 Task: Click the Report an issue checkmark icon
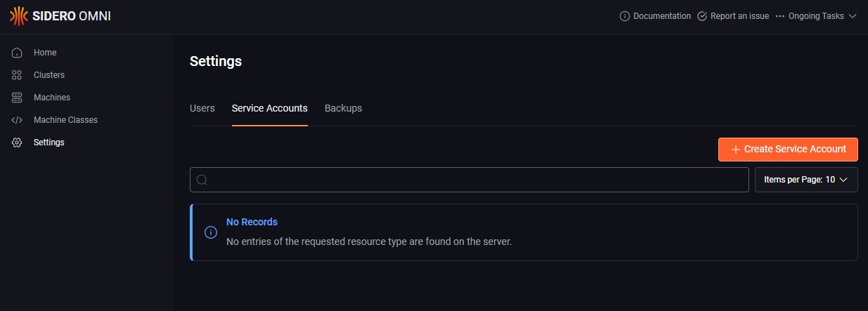[701, 16]
